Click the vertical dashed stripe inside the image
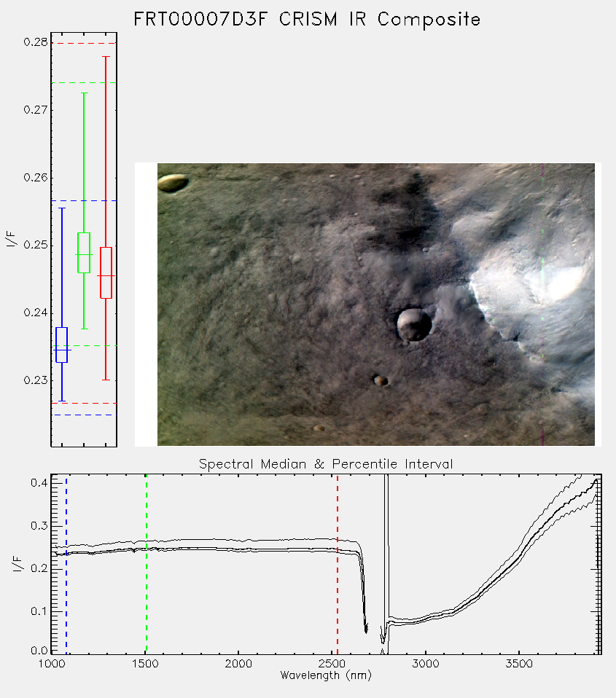Image resolution: width=616 pixels, height=698 pixels. click(542, 304)
